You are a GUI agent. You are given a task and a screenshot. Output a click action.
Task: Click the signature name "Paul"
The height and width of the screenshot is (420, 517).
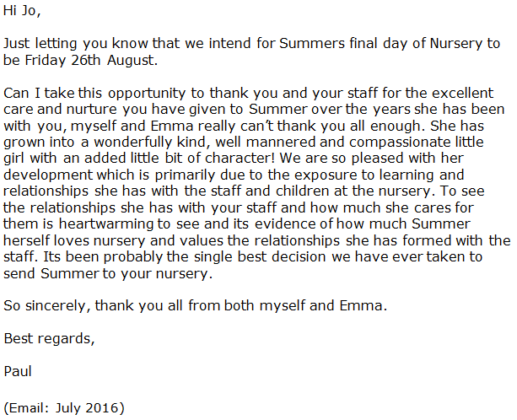point(18,371)
